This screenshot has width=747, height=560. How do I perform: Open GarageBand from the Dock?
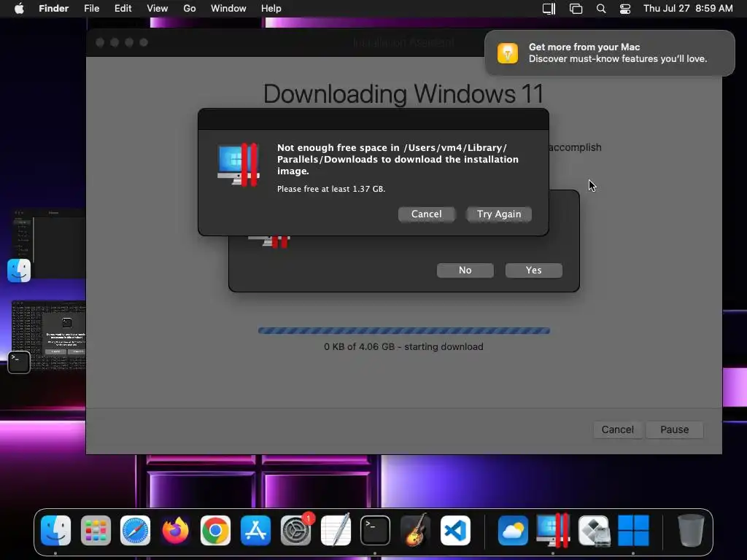(415, 531)
